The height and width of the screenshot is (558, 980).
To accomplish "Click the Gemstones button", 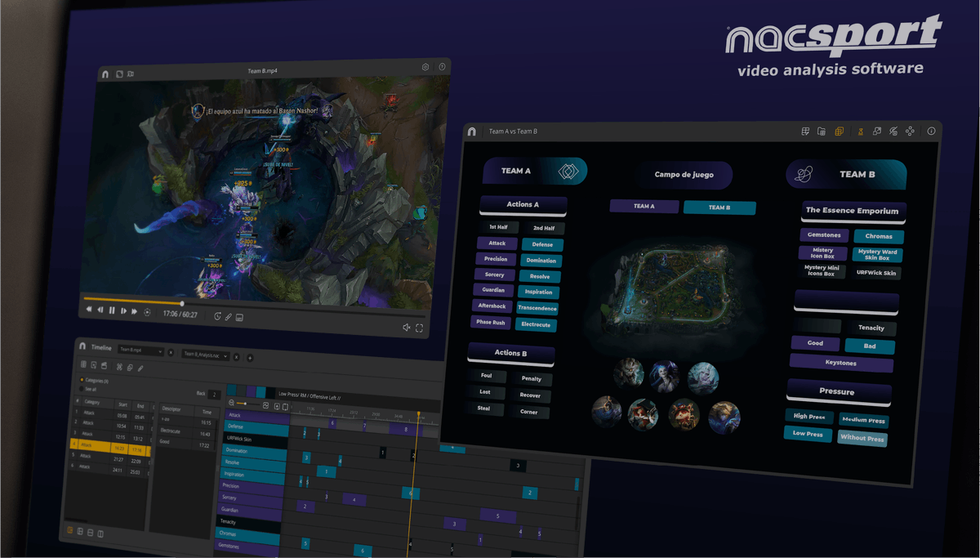I will click(824, 235).
